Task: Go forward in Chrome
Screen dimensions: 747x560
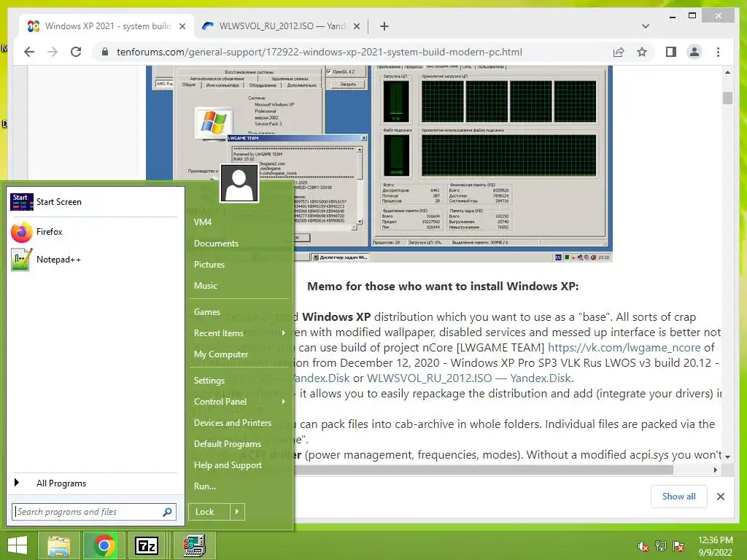Action: 53,52
